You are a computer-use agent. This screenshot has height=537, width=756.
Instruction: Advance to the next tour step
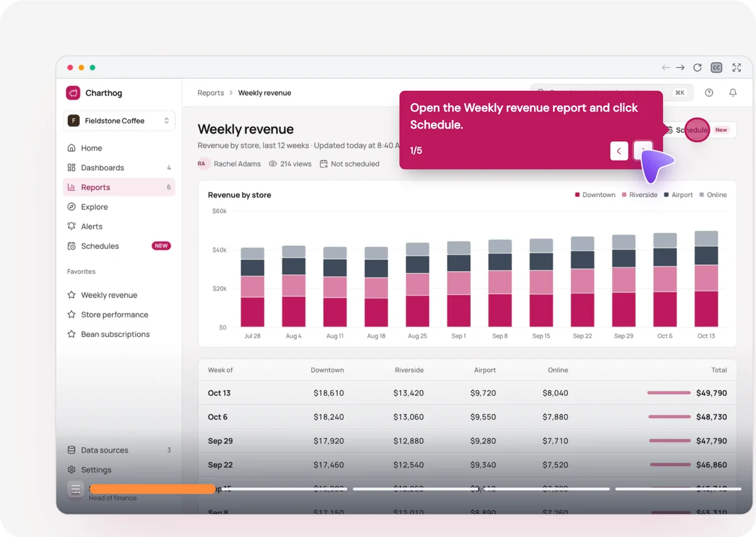(x=643, y=151)
